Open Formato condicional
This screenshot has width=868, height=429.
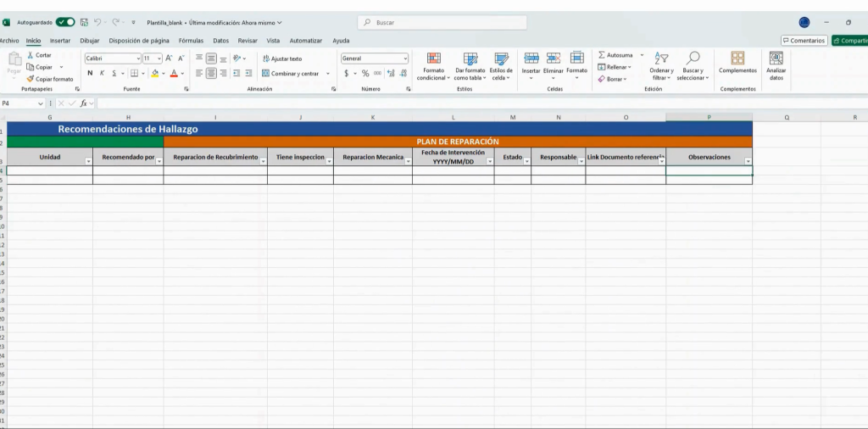click(433, 58)
